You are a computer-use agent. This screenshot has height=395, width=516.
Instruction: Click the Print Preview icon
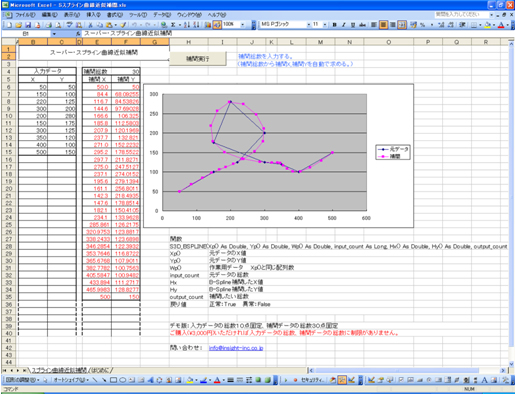pyautogui.click(x=58, y=25)
